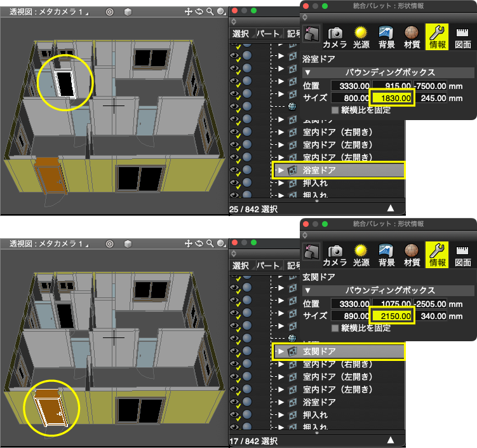477x448 pixels.
Task: Click the shape icon left of カメラ in the 浴室ドア palette
Action: coord(311,34)
